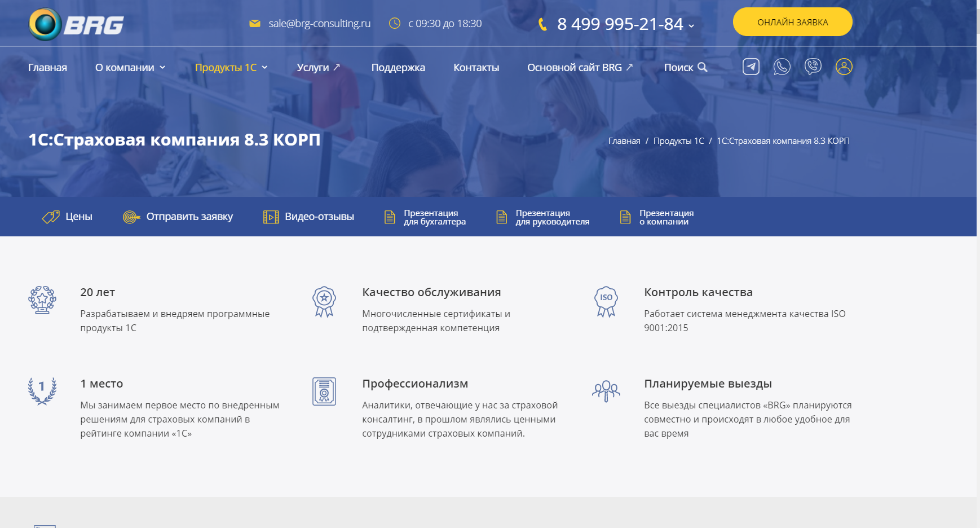Screen dimensions: 980x528
Task: Open the Главная menu item
Action: click(x=48, y=67)
